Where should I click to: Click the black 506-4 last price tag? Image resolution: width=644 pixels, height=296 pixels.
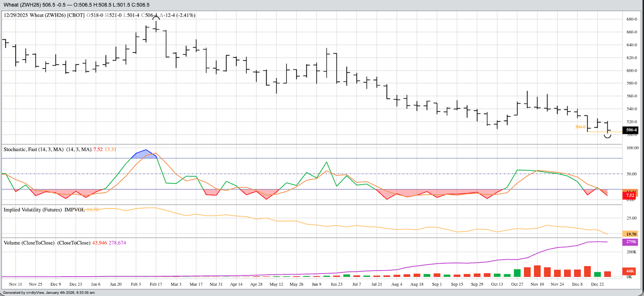point(631,130)
